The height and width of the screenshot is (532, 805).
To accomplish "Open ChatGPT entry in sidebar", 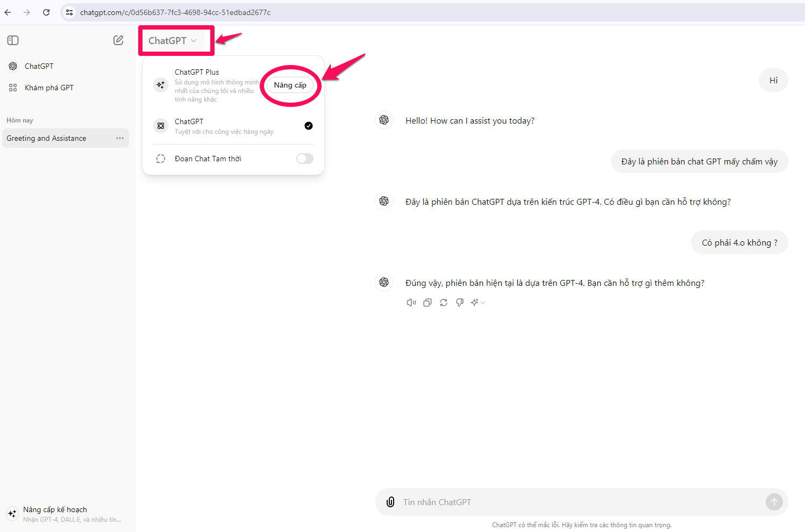I will click(65, 66).
